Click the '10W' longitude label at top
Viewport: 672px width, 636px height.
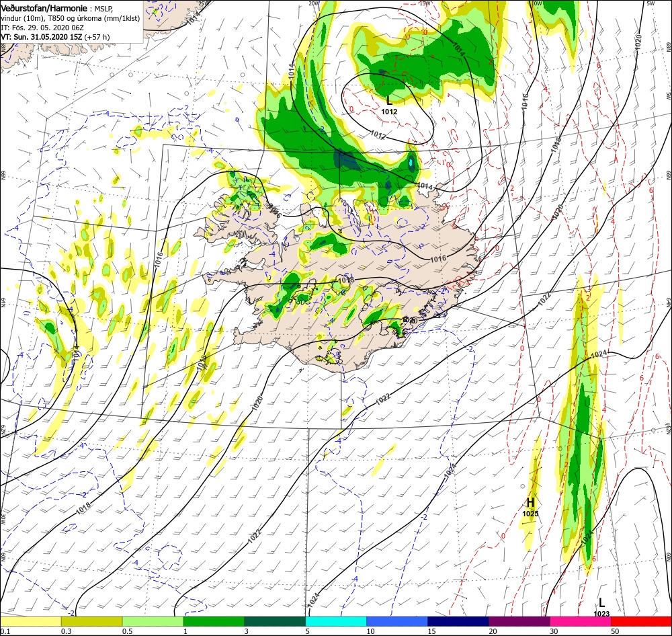click(536, 3)
